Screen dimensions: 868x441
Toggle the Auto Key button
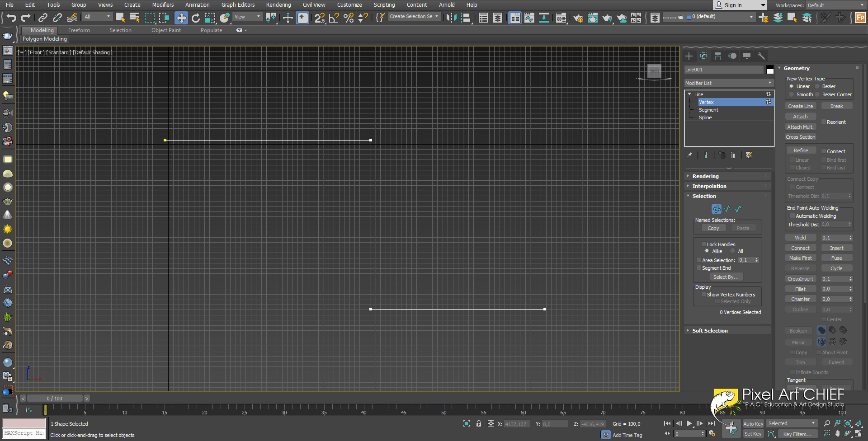[x=753, y=424]
